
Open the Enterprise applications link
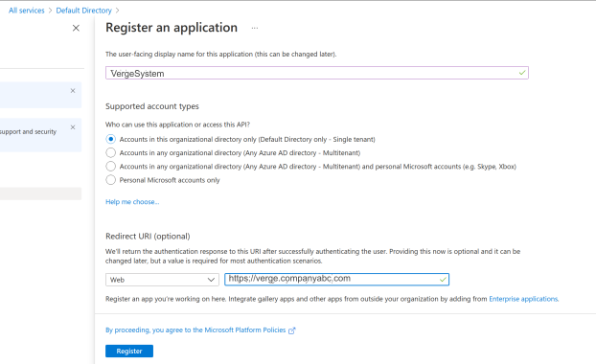(523, 299)
